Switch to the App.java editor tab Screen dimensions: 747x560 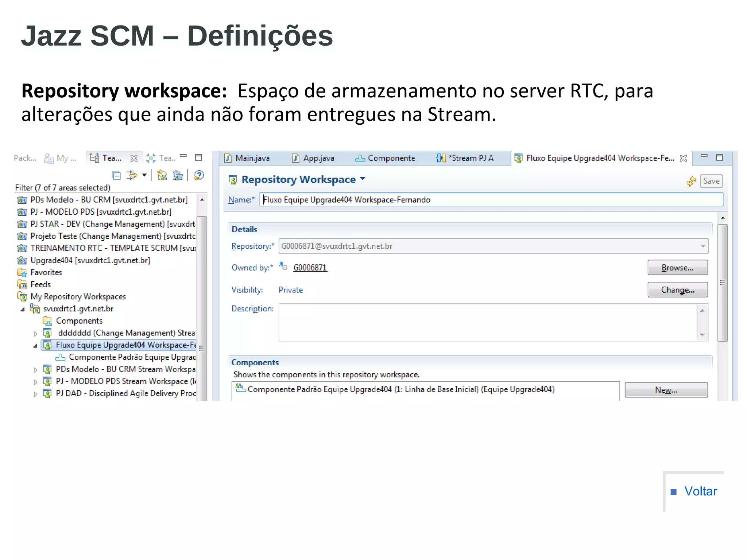click(313, 158)
